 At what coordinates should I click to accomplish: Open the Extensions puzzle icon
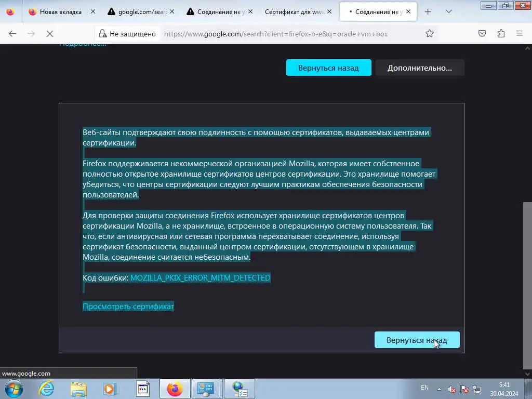pos(501,34)
